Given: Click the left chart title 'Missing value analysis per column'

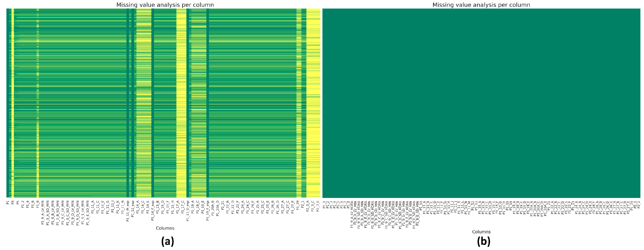Looking at the screenshot, I should [x=165, y=5].
